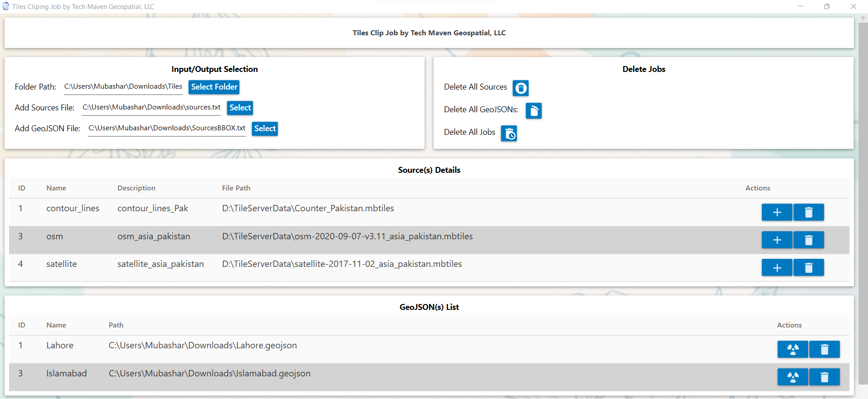The height and width of the screenshot is (399, 868).
Task: Delete the contour_lines source row
Action: (x=808, y=212)
